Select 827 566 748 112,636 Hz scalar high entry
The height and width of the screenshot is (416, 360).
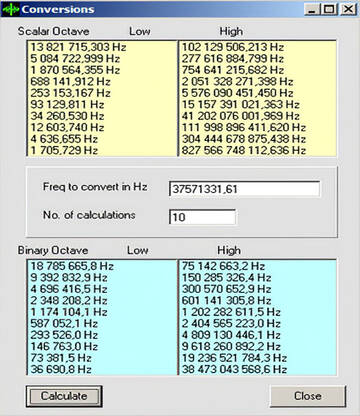(x=244, y=150)
